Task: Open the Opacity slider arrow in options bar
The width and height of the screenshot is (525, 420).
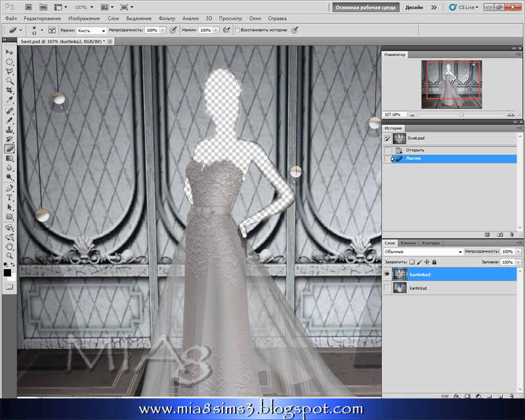Action: point(163,30)
